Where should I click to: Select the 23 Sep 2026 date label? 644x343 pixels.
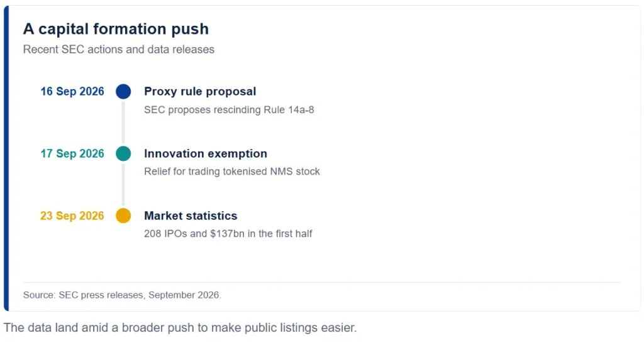point(72,216)
